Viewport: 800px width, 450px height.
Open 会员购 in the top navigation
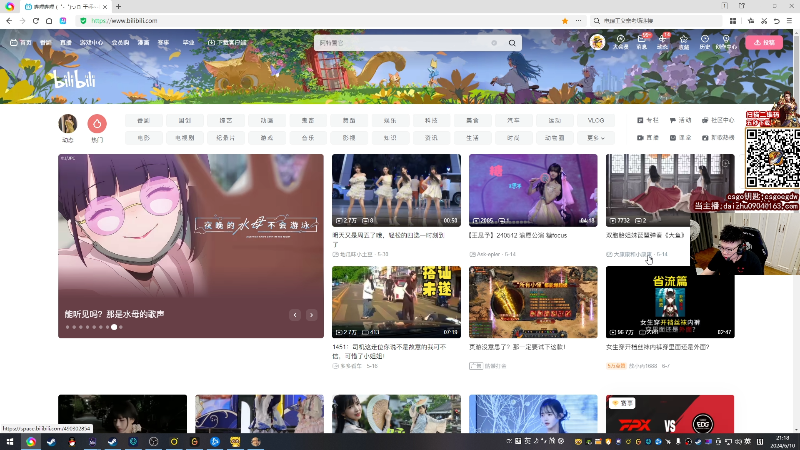click(120, 43)
